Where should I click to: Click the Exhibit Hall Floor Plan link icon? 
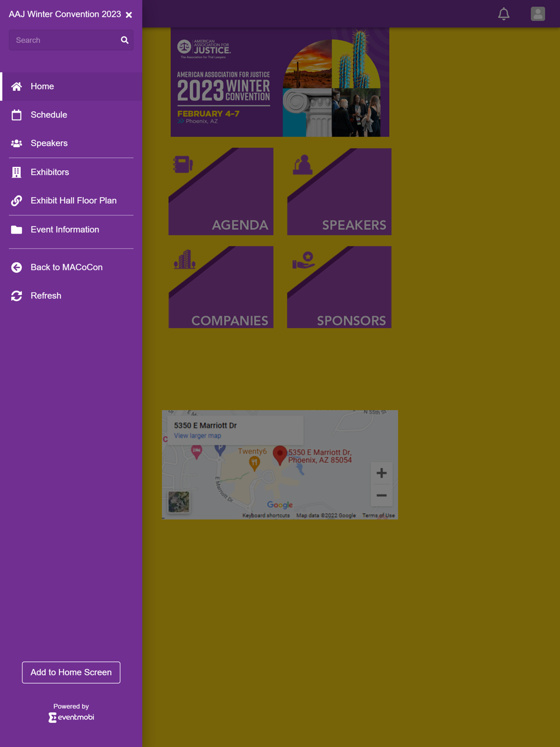17,200
